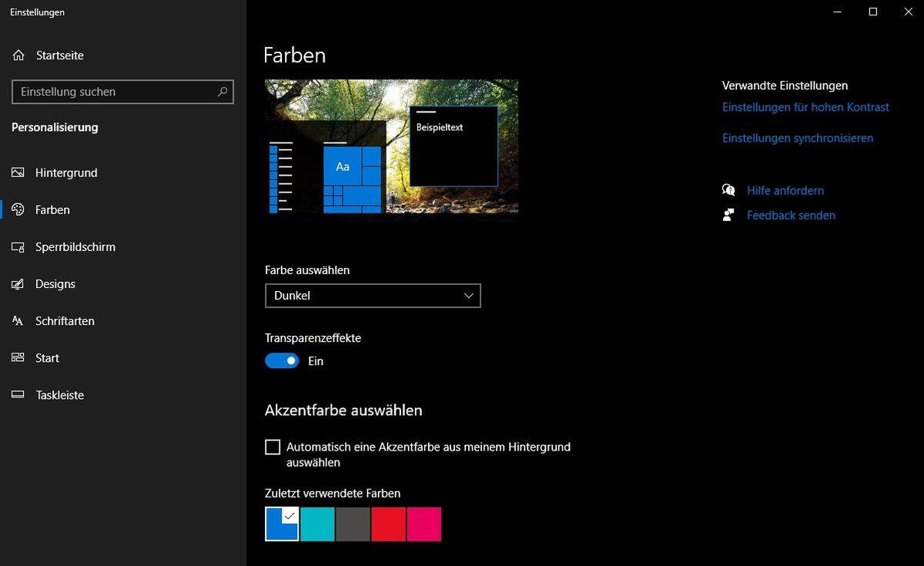
Task: Click the Personalisierung heading
Action: 55,127
